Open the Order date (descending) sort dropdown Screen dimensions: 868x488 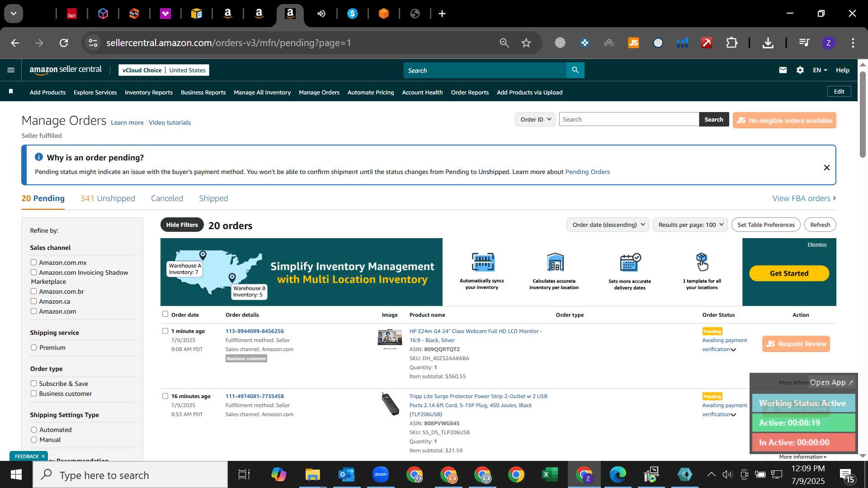tap(608, 225)
